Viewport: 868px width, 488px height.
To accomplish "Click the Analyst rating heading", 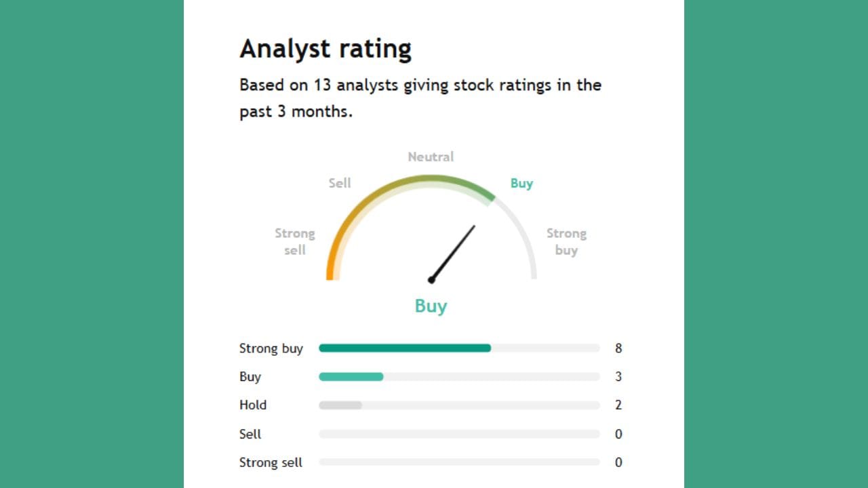I will 325,49.
